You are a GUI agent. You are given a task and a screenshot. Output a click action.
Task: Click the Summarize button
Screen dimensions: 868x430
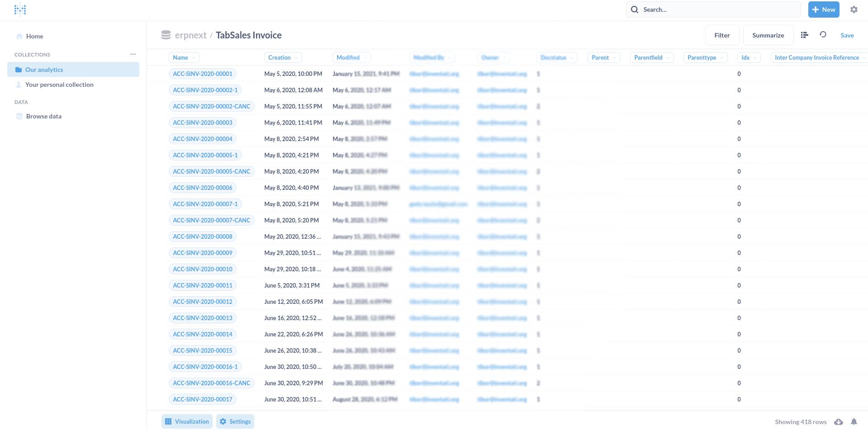[768, 35]
